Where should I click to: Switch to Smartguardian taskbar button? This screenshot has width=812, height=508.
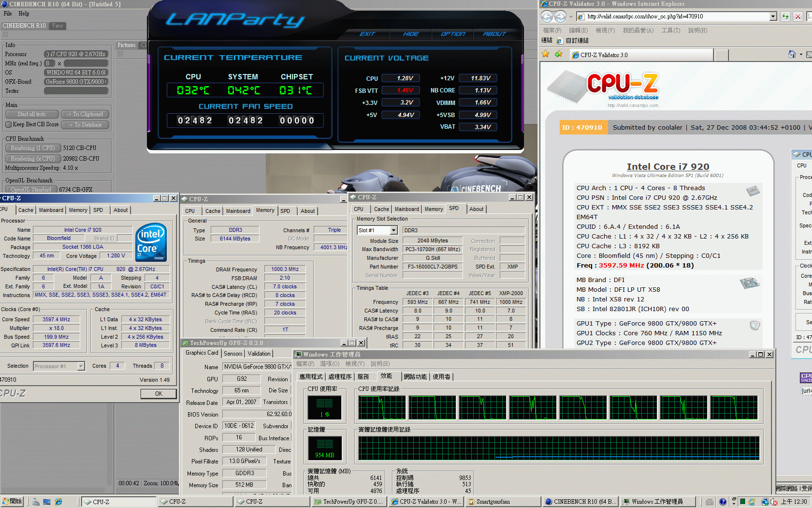504,502
